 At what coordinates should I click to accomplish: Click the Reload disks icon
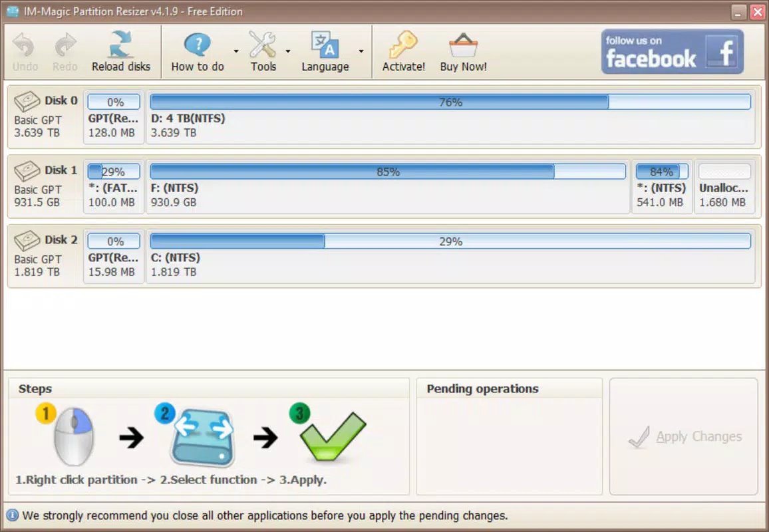click(120, 45)
